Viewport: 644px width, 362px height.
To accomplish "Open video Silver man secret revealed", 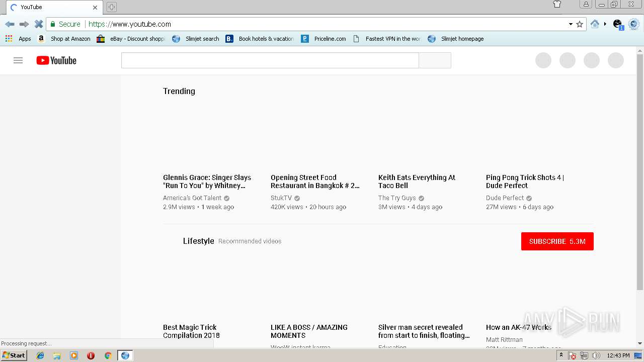I will (424, 331).
